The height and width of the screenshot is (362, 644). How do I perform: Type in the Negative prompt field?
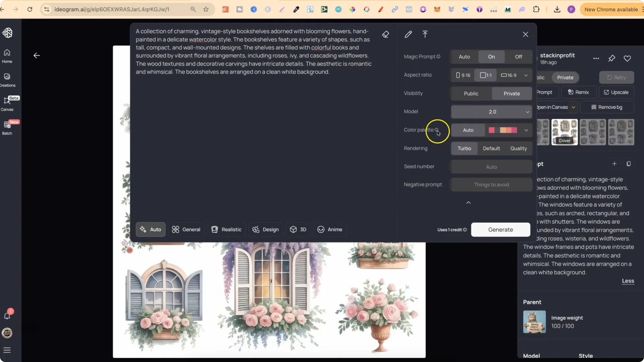(491, 185)
